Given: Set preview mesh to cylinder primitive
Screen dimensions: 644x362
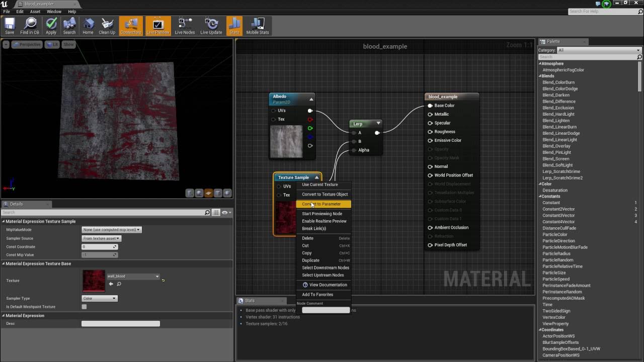Looking at the screenshot, I should pyautogui.click(x=190, y=193).
